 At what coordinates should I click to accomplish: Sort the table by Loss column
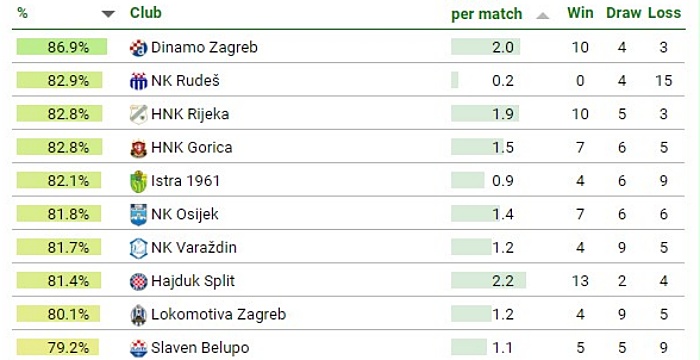tap(665, 13)
